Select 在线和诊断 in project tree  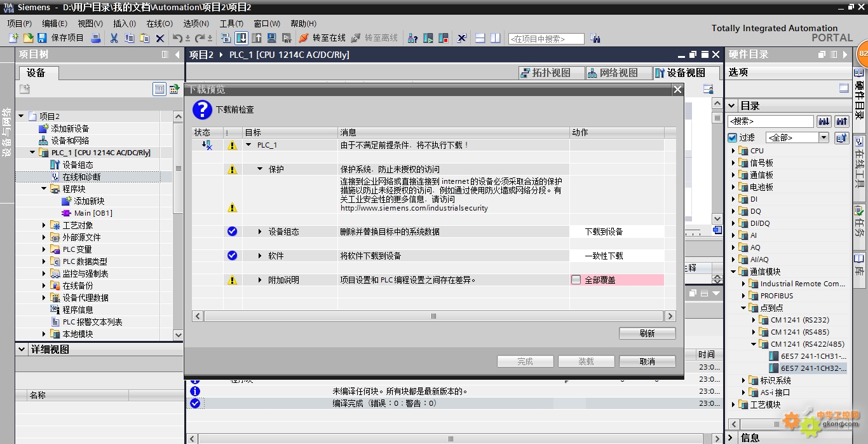pos(81,177)
